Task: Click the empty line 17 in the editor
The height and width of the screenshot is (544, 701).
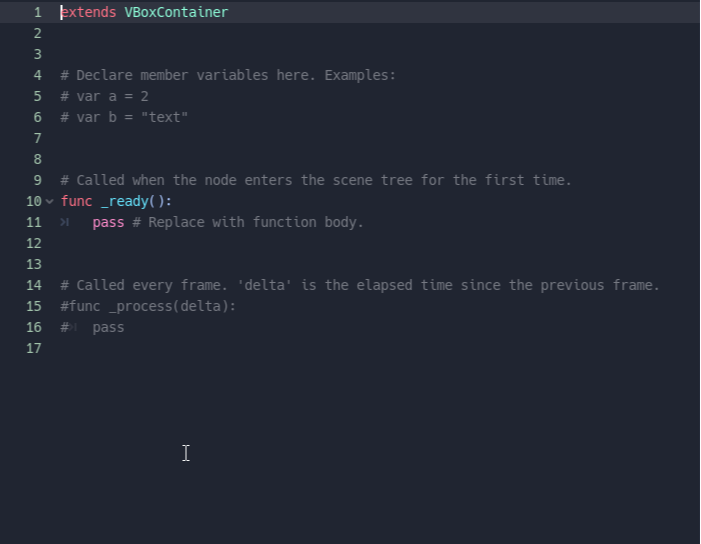Action: pyautogui.click(x=300, y=348)
